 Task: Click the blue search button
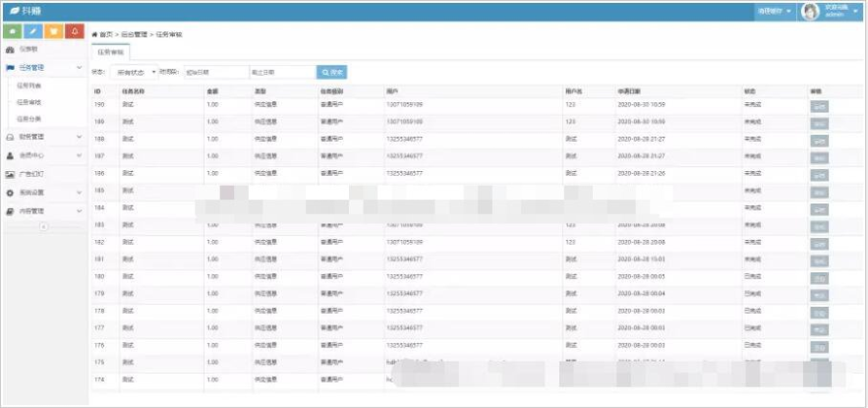(331, 72)
